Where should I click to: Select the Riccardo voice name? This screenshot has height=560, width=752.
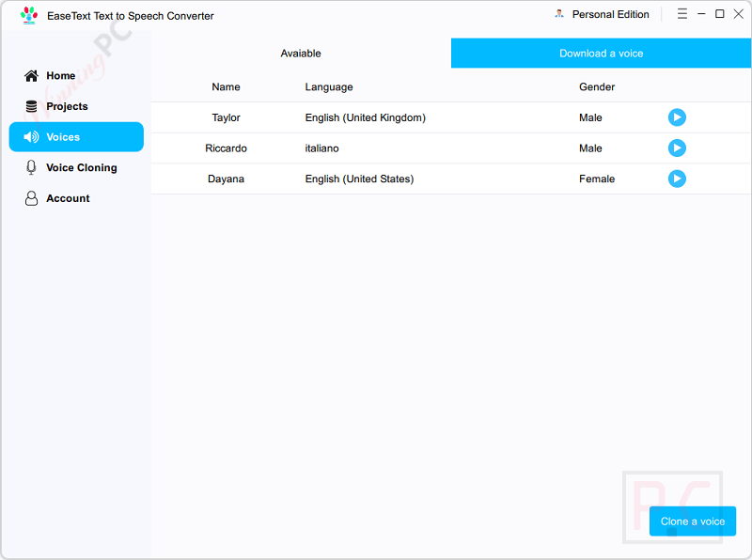click(x=226, y=148)
